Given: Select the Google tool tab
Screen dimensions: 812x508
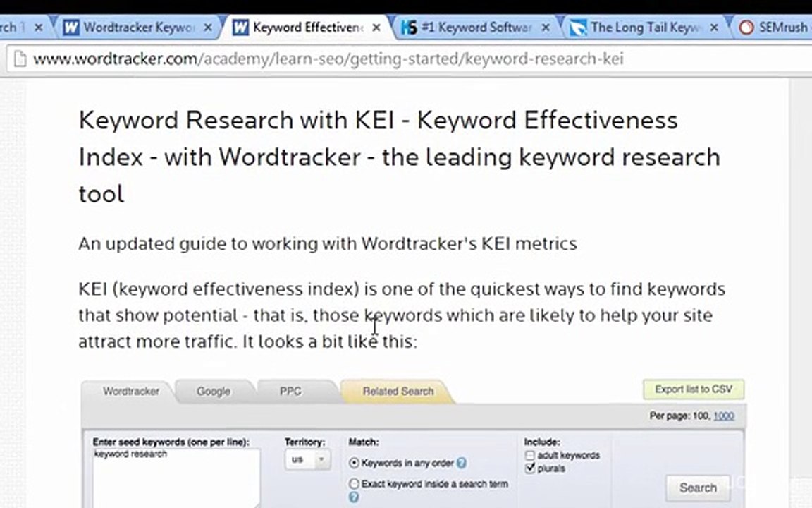Looking at the screenshot, I should [x=214, y=392].
